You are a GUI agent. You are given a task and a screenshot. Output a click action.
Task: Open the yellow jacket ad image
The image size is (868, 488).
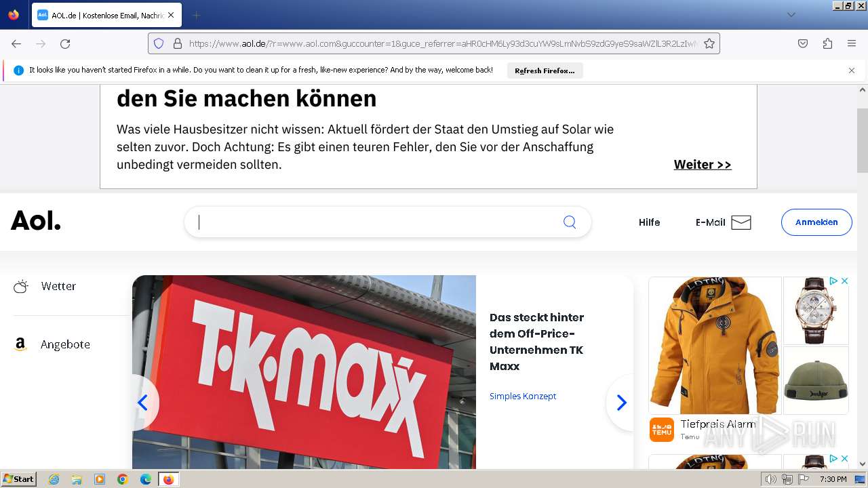tap(715, 345)
